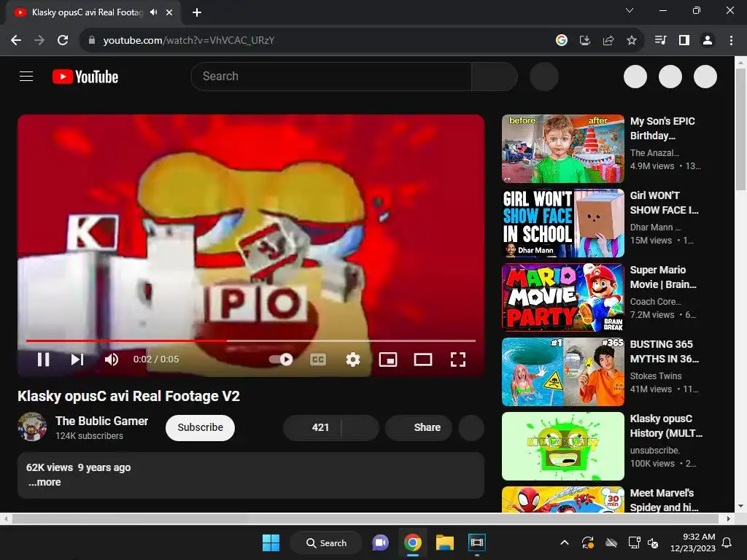Mute the tab via speaker icon
This screenshot has height=560, width=747.
153,12
